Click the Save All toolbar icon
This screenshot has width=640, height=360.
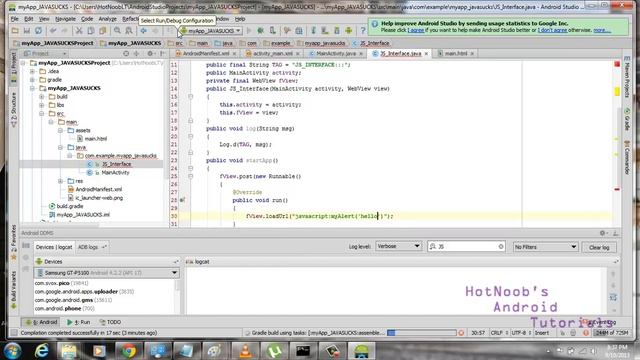(x=27, y=31)
